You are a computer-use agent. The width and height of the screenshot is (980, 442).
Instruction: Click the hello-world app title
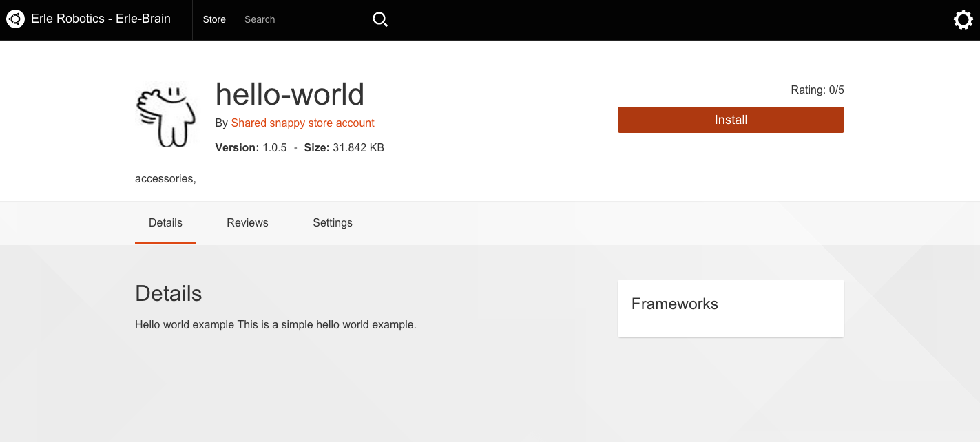click(x=289, y=94)
